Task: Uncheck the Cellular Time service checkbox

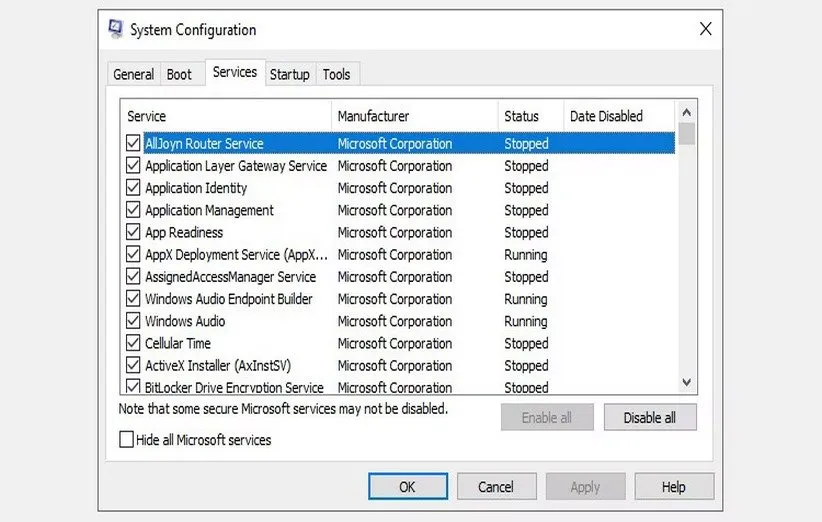Action: 133,343
